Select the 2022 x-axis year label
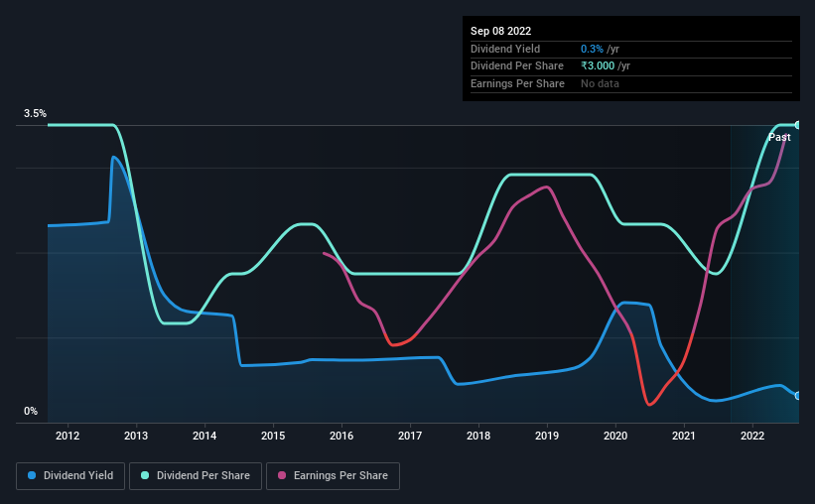 click(x=752, y=436)
